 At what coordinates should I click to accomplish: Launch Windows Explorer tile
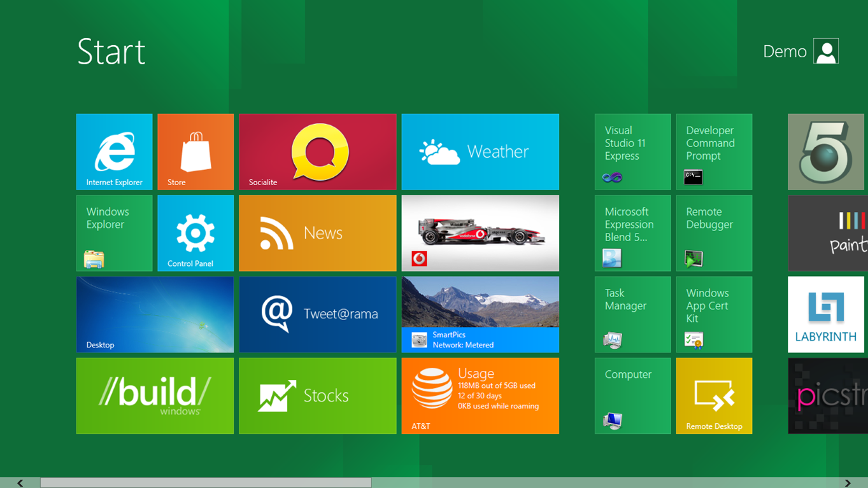point(114,234)
